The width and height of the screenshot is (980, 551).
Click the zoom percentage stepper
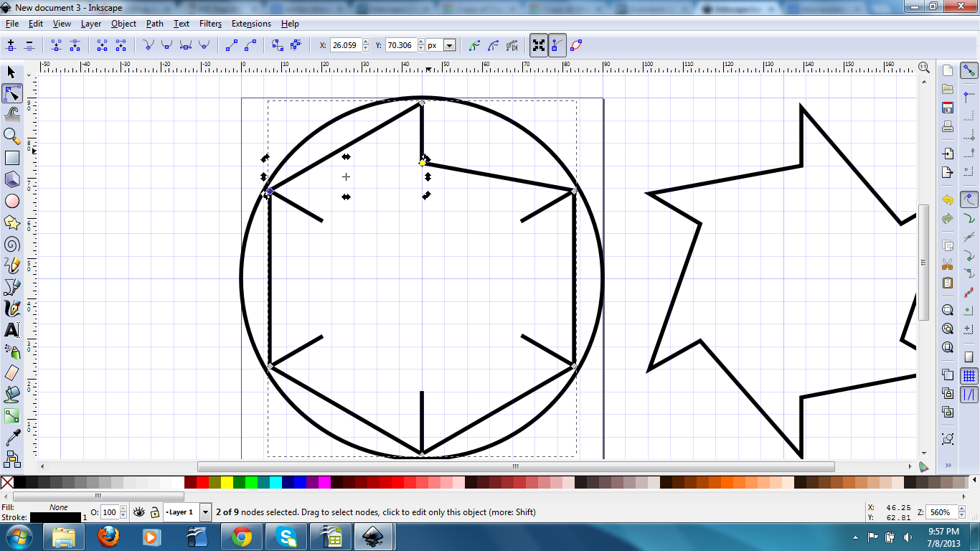tap(962, 512)
